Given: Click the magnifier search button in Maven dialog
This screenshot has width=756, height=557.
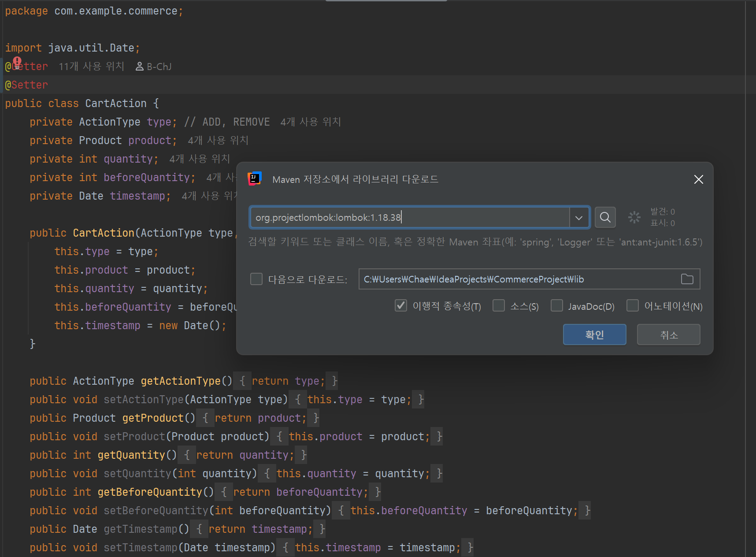Looking at the screenshot, I should pyautogui.click(x=605, y=217).
